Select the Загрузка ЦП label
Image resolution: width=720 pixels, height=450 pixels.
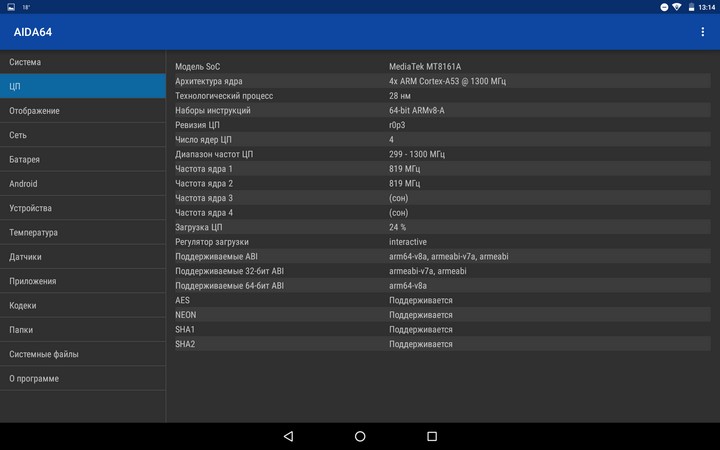point(198,227)
